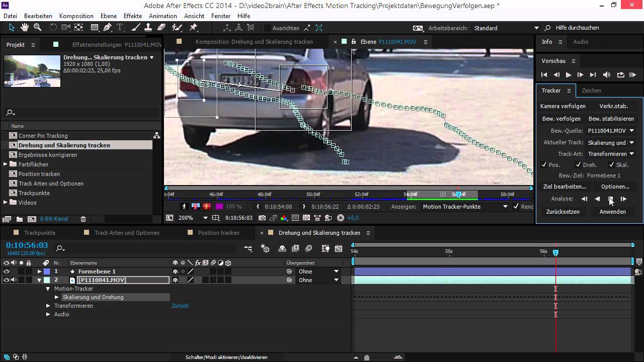Expand Videos folder in Project
Screen dimensions: 644x362
pos(5,203)
